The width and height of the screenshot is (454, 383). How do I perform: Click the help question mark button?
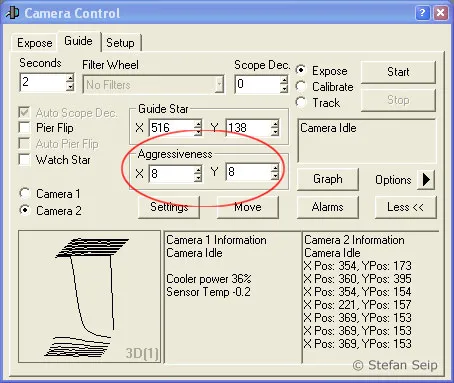[x=422, y=13]
